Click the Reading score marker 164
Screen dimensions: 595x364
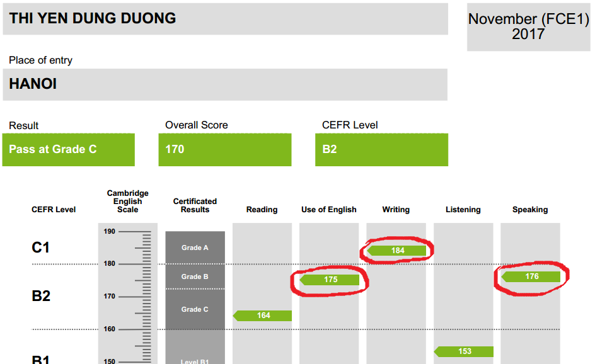(x=263, y=316)
